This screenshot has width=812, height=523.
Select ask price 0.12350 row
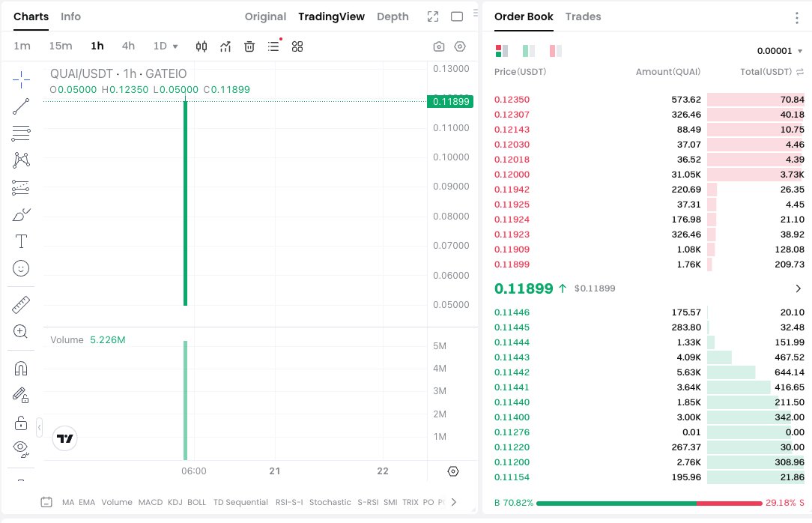pyautogui.click(x=649, y=100)
